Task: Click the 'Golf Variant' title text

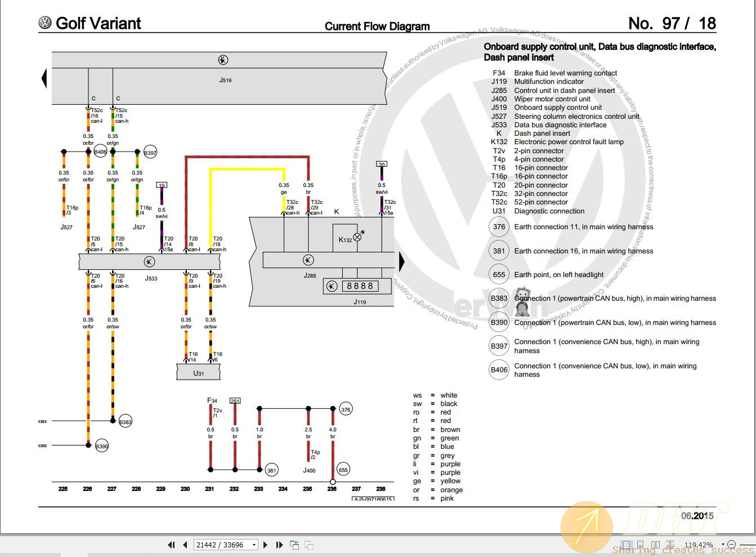Action: (99, 23)
